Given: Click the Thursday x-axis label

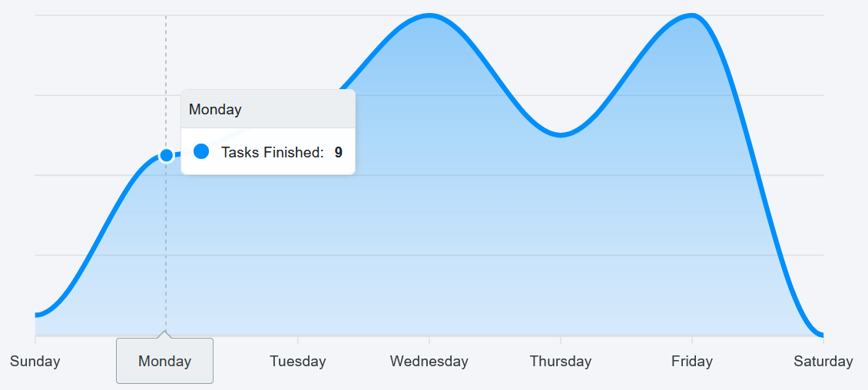Looking at the screenshot, I should 561,362.
